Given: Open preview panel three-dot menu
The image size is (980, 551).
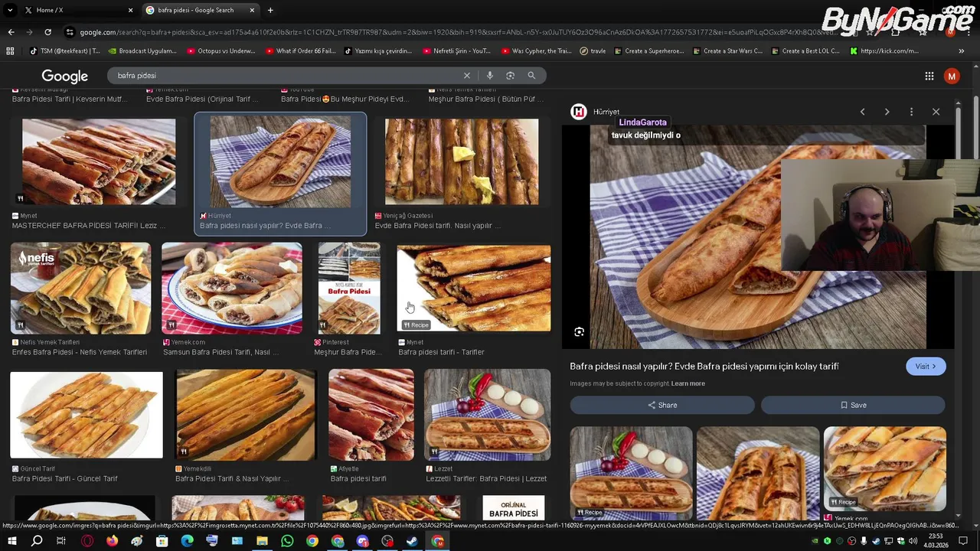Looking at the screenshot, I should click(911, 112).
